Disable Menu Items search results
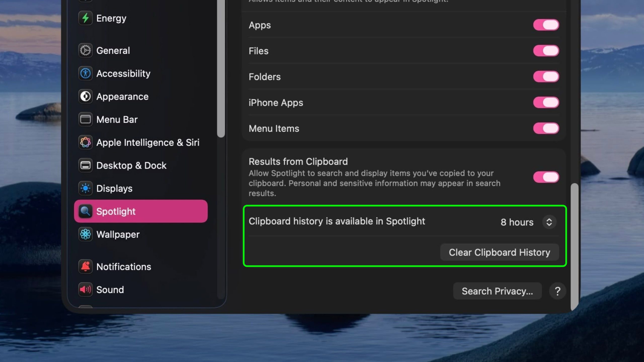 546,128
